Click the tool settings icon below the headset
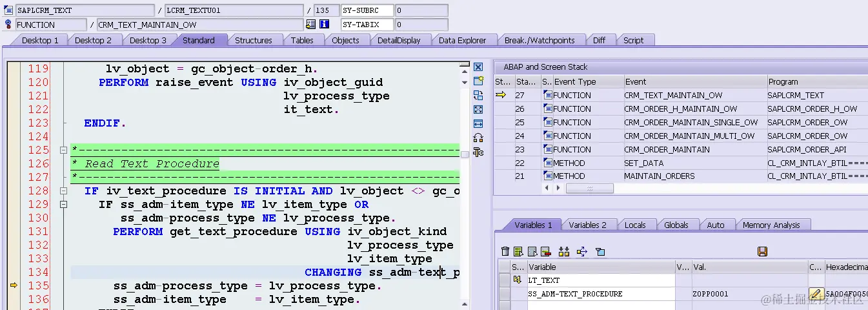Viewport: 868px width, 310px height. tap(478, 152)
